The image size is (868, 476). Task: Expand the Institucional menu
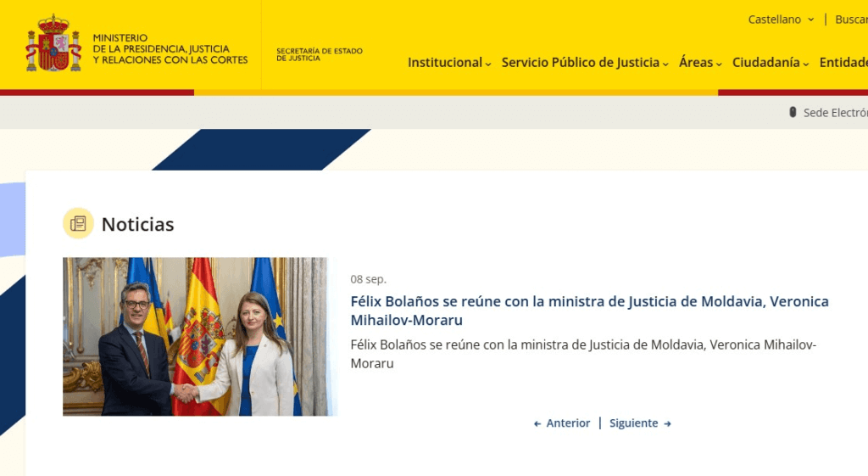tap(449, 63)
